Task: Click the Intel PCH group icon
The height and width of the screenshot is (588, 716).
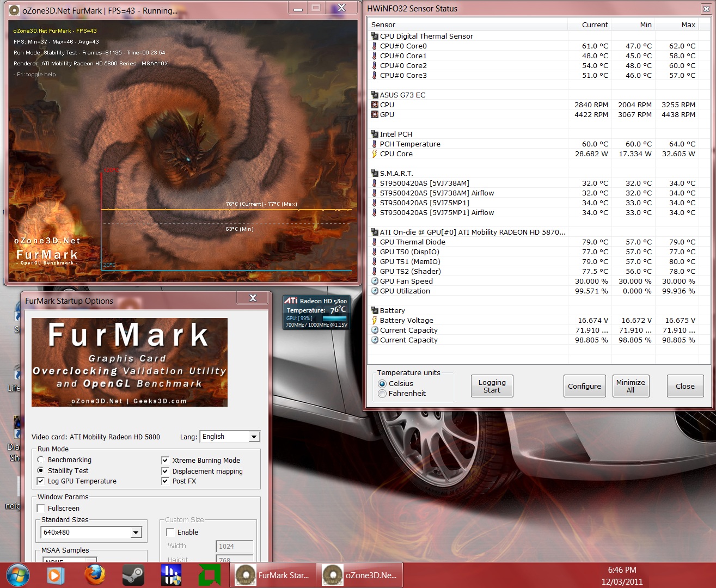Action: (374, 134)
